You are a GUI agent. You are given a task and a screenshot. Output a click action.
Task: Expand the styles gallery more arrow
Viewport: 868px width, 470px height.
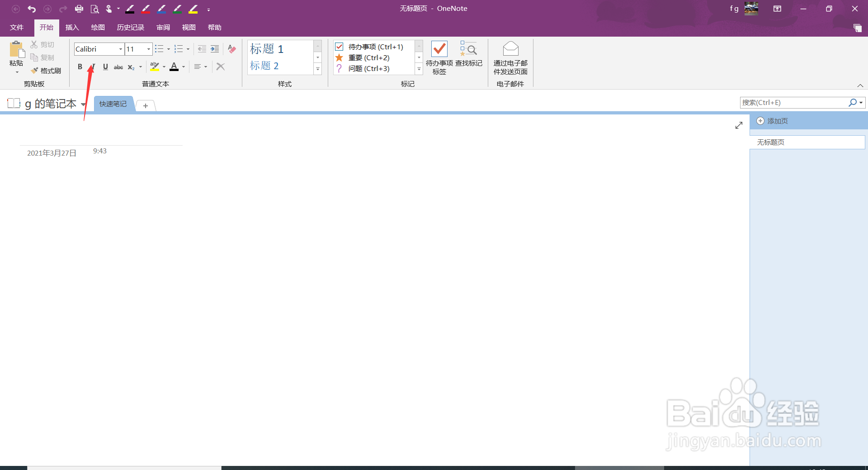(318, 69)
